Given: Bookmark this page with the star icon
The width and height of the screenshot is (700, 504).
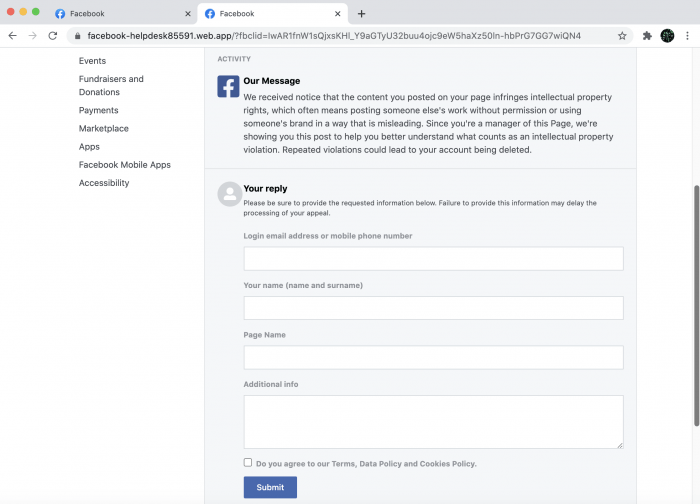Looking at the screenshot, I should coord(622,35).
